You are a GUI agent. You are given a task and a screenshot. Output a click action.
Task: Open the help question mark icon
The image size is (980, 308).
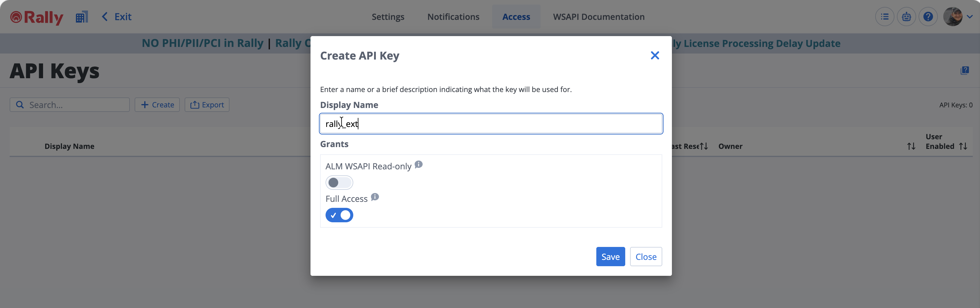(x=928, y=17)
